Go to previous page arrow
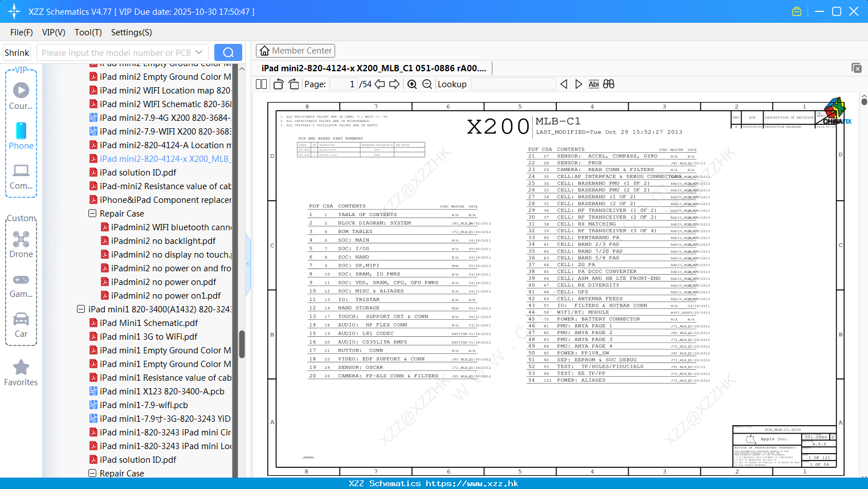This screenshot has width=868, height=489. 380,84
